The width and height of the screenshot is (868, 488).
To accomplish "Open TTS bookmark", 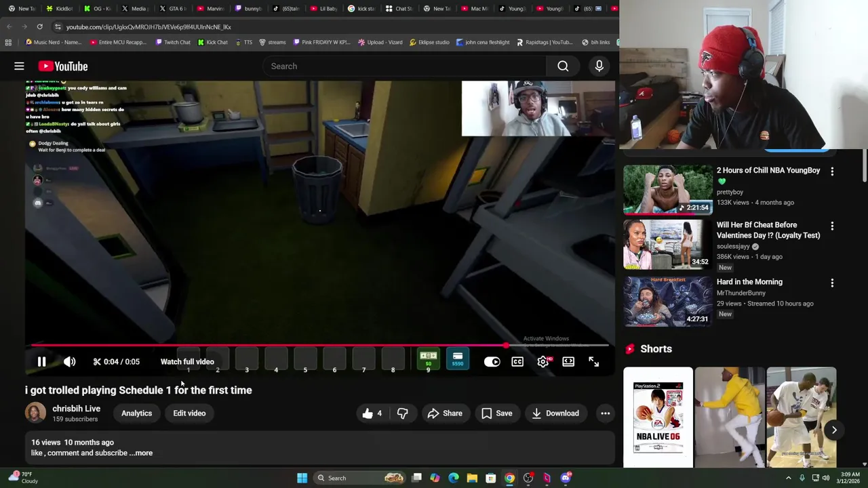I will tap(243, 42).
